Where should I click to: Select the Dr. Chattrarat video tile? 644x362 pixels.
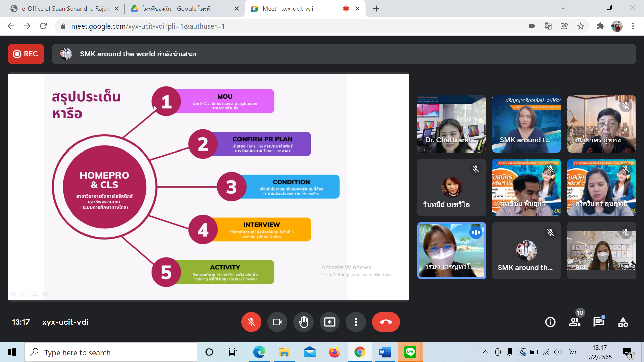(451, 124)
